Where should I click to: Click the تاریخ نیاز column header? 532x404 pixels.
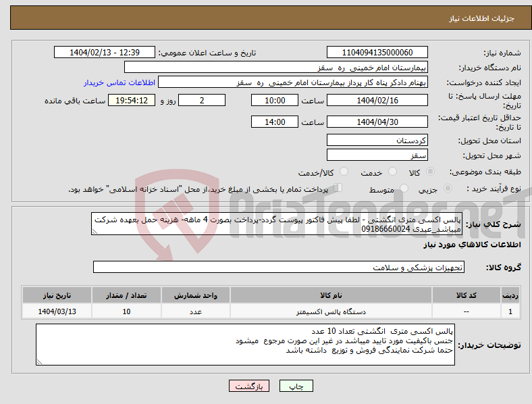[57, 295]
